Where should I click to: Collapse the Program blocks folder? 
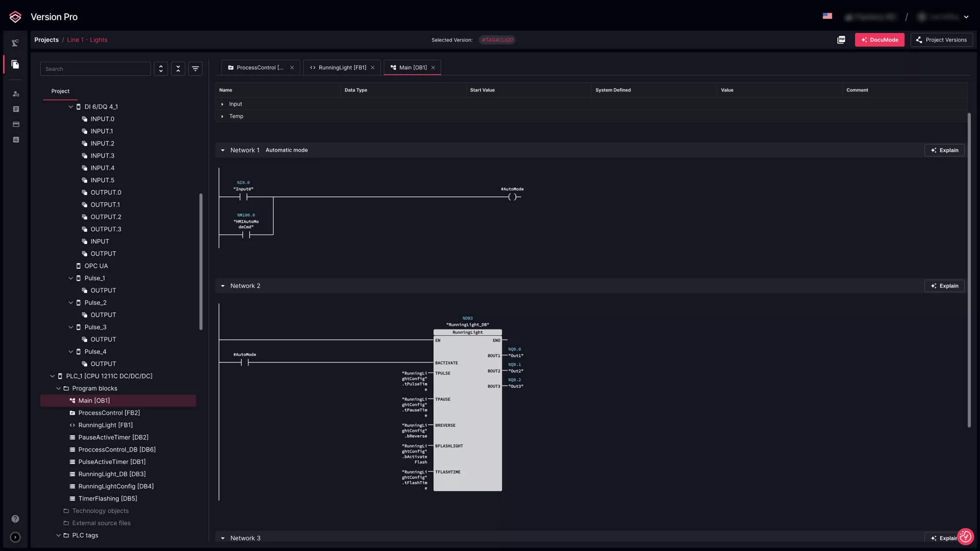point(58,388)
